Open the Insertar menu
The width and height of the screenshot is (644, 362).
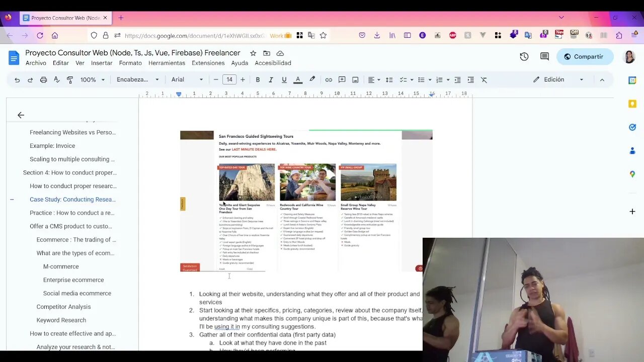pyautogui.click(x=102, y=63)
